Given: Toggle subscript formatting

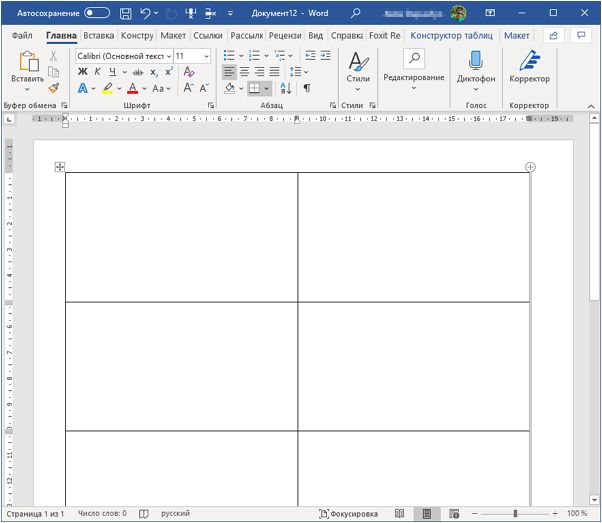Looking at the screenshot, I should tap(154, 72).
